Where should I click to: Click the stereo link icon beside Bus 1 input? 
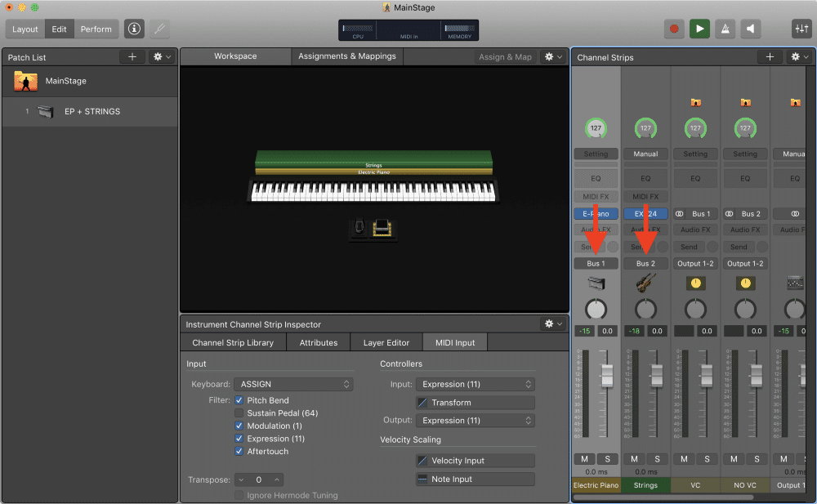680,214
